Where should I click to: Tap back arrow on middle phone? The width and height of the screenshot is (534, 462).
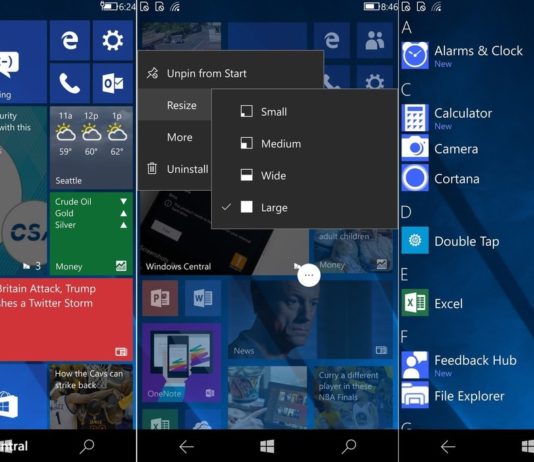click(x=186, y=446)
